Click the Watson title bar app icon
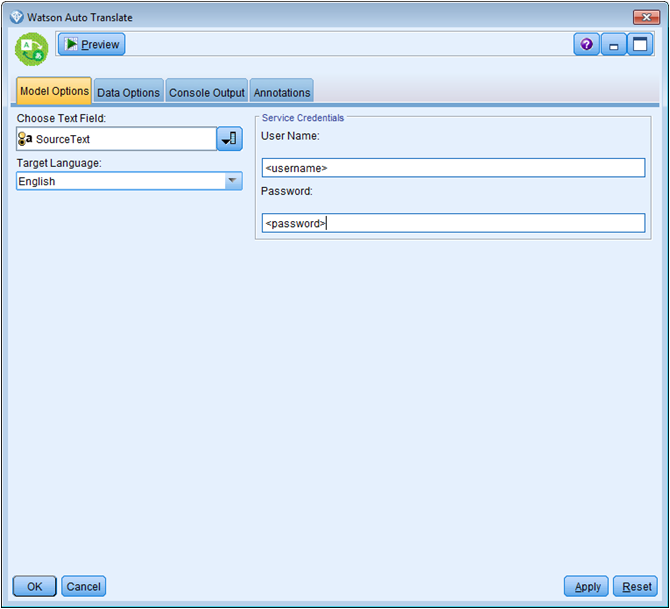Screen dimensions: 670x609 [x=17, y=17]
